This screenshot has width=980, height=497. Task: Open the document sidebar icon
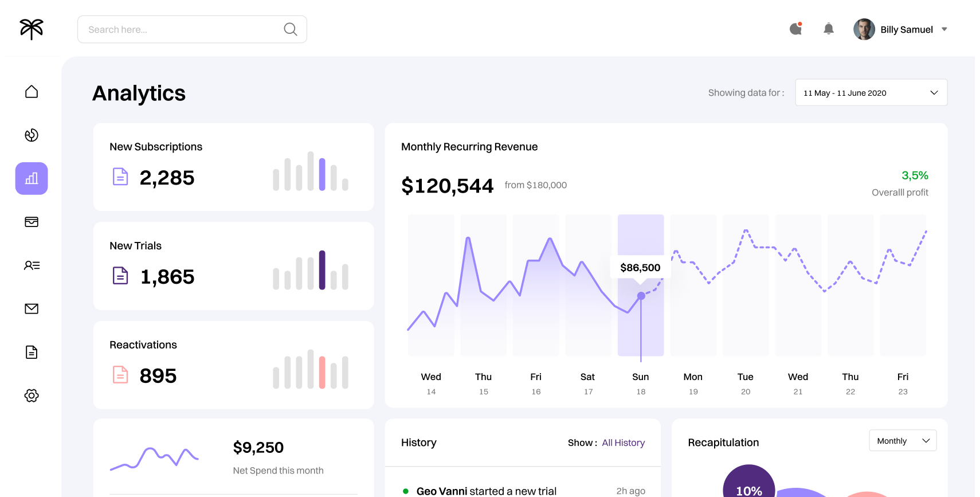32,352
